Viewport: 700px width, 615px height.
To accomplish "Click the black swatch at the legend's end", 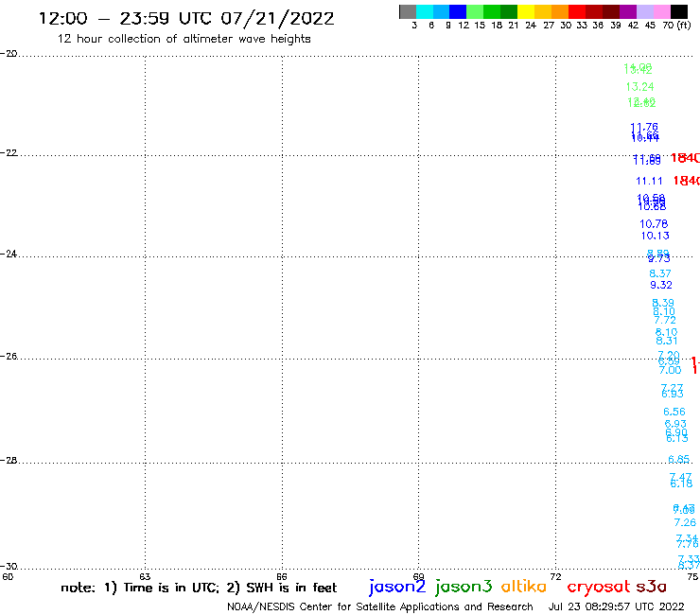I will coord(679,11).
